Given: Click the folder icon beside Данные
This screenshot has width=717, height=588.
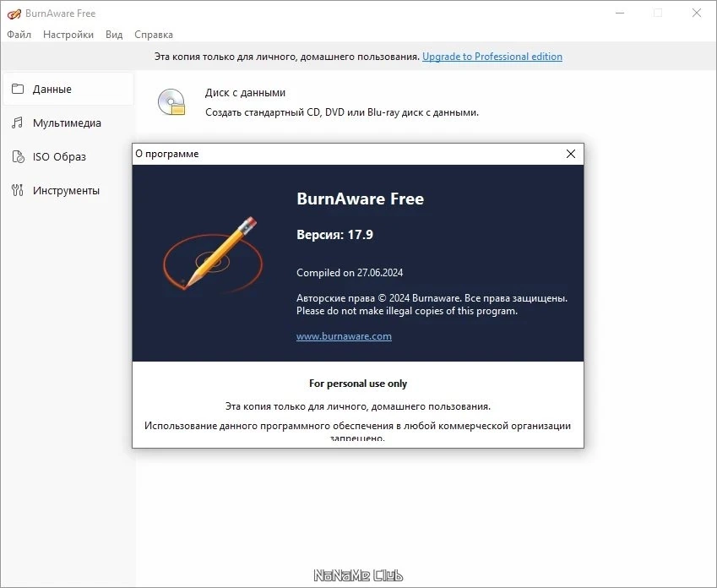Looking at the screenshot, I should pyautogui.click(x=18, y=89).
